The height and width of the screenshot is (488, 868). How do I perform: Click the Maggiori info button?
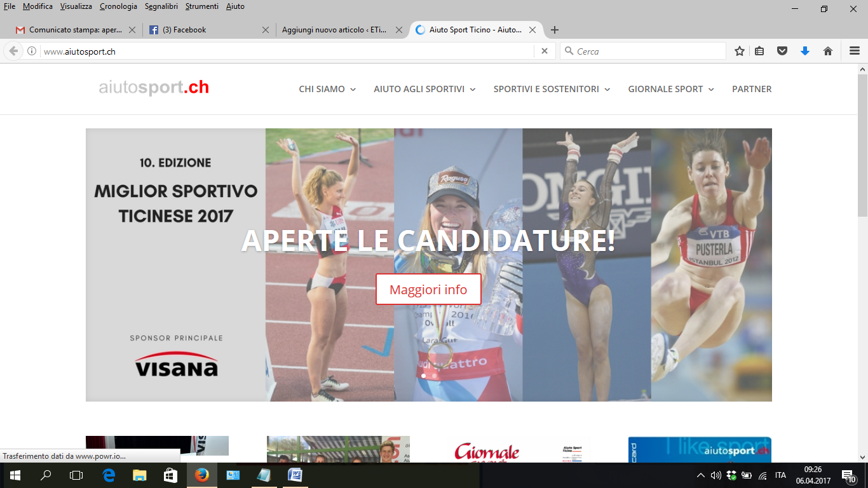(428, 290)
